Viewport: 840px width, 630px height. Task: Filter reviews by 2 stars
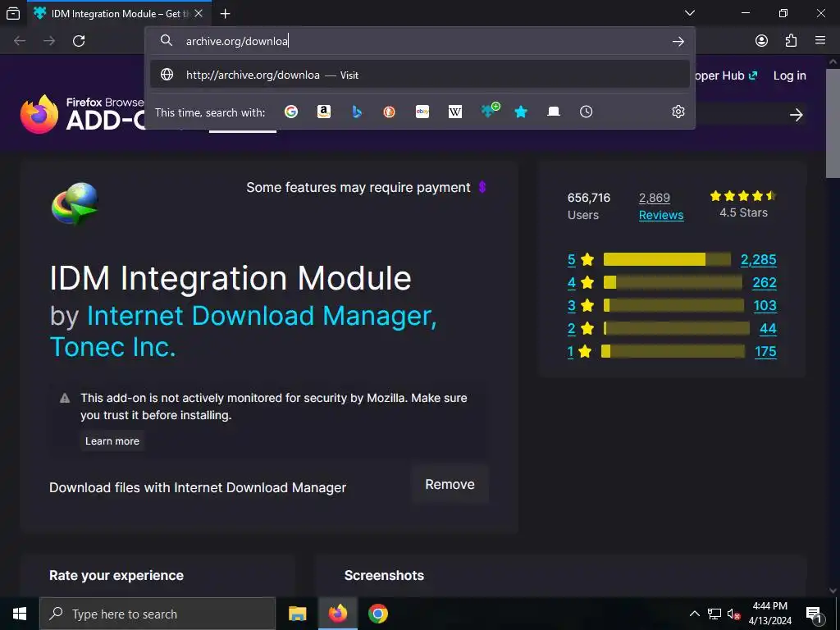tap(581, 328)
